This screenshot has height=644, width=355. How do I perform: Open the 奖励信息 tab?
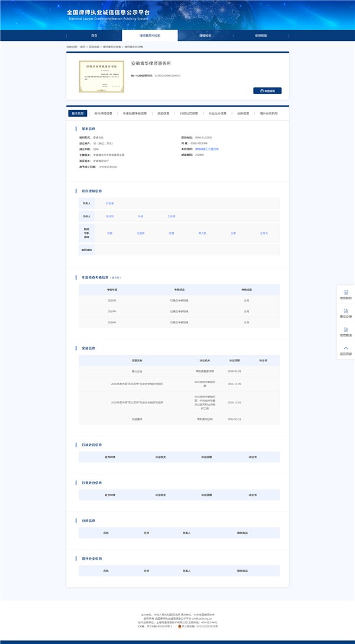[x=163, y=113]
